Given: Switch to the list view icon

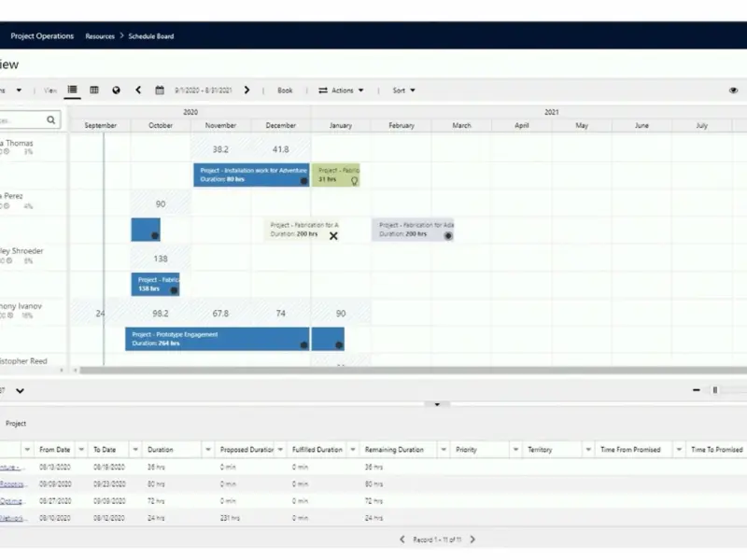Looking at the screenshot, I should 72,91.
